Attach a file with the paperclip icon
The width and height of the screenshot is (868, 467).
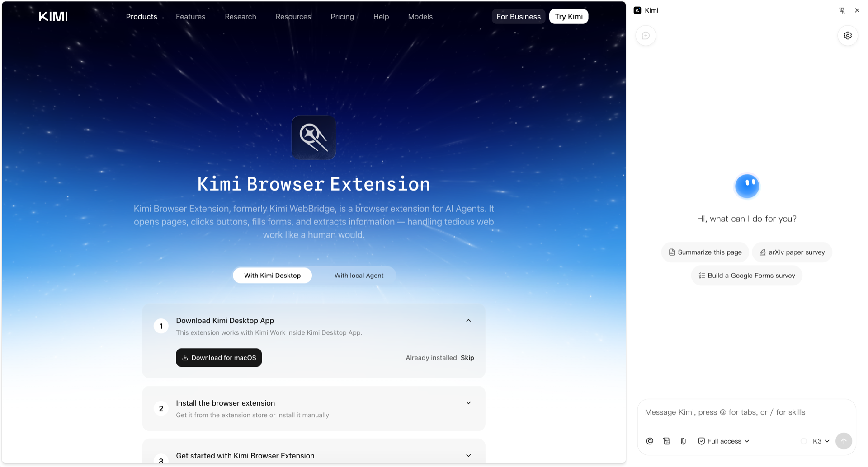[683, 441]
